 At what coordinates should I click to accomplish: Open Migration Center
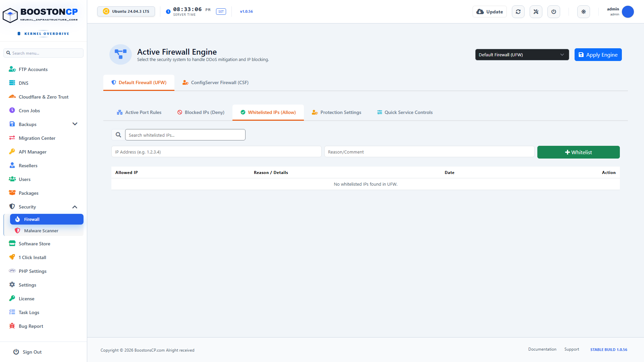pyautogui.click(x=43, y=138)
